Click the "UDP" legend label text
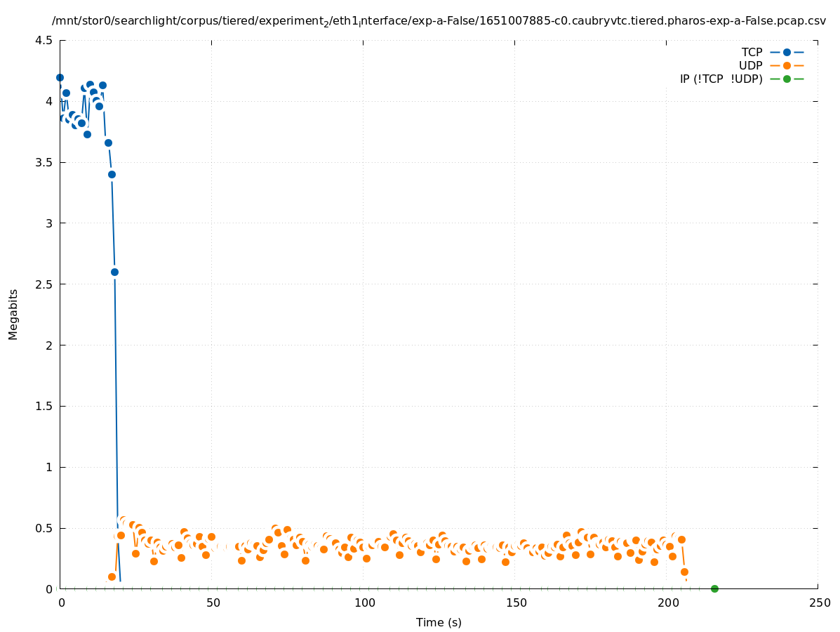840x632 pixels. 750,65
